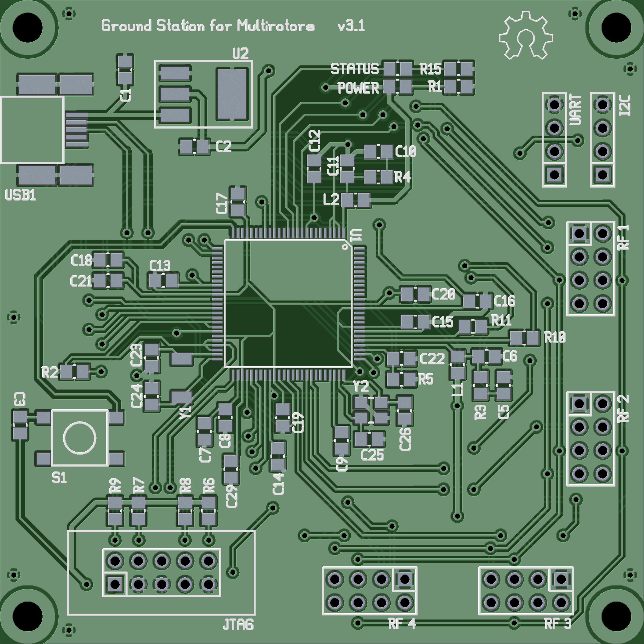Click the C6 capacitor label
Viewport: 644px width, 644px height.
click(510, 356)
